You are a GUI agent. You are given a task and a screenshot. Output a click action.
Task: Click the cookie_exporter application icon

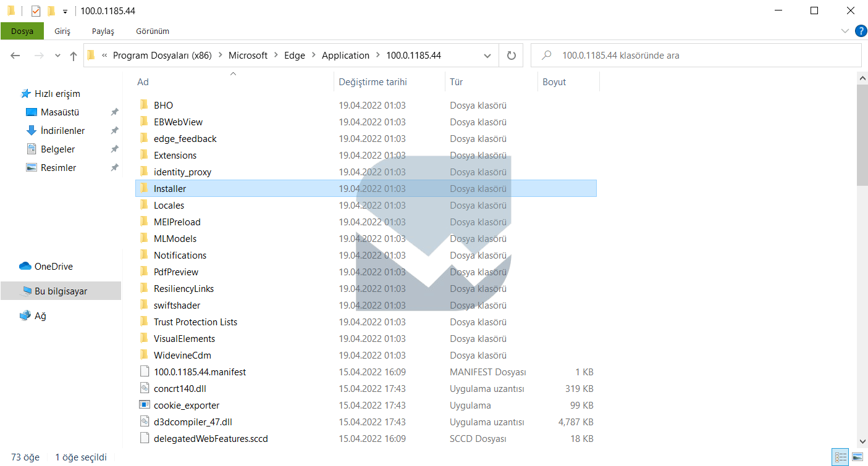pos(144,406)
